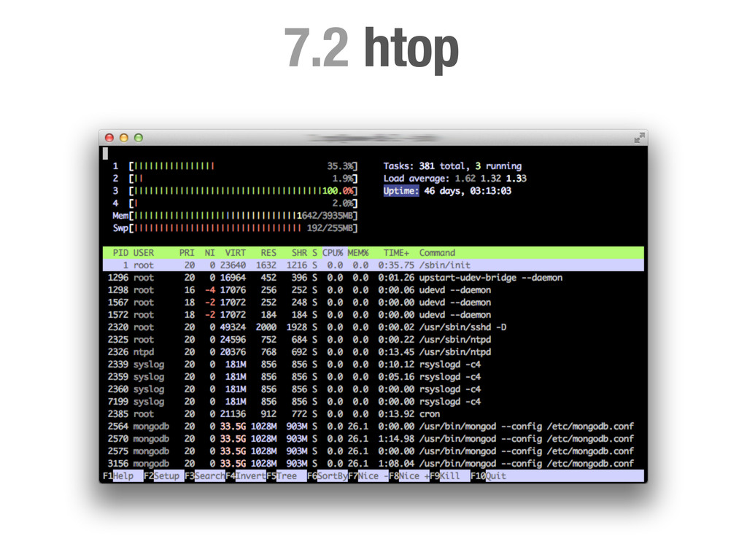Sort by the RES column header
747x560 pixels.
[x=268, y=253]
